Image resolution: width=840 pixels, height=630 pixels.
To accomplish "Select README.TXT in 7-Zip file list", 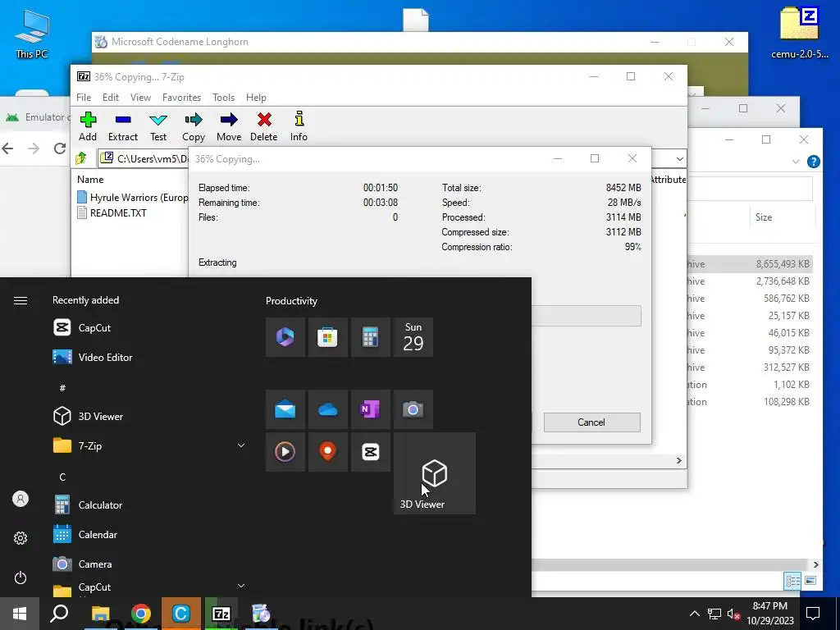I will 112,212.
